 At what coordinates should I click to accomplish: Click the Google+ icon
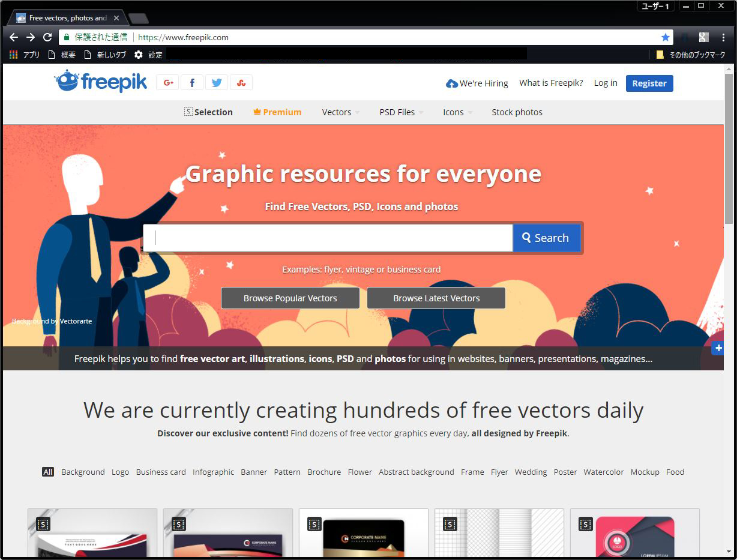coord(167,82)
